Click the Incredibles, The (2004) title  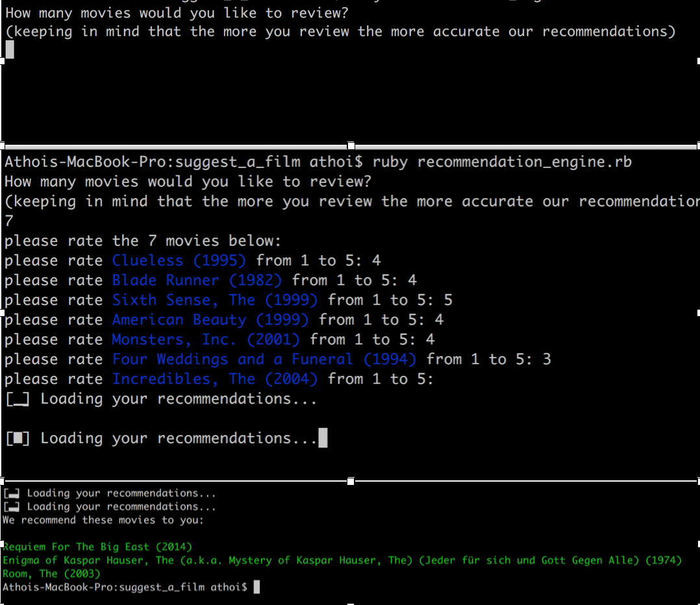click(214, 379)
